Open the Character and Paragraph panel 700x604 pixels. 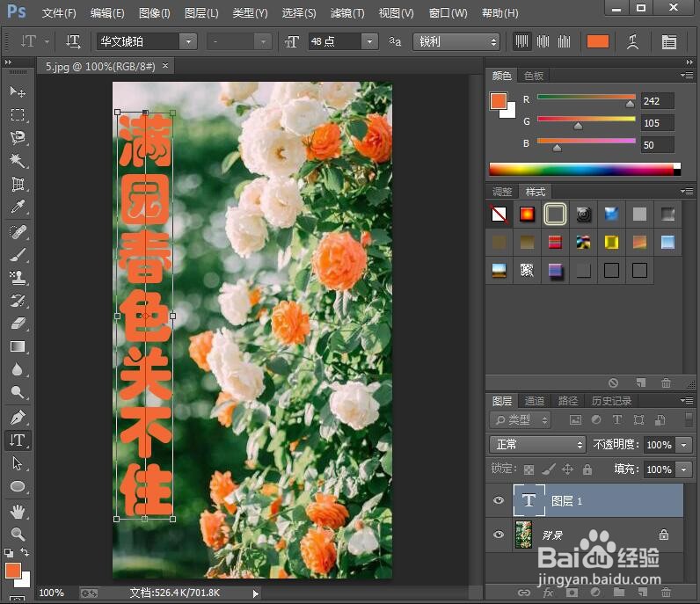(668, 42)
